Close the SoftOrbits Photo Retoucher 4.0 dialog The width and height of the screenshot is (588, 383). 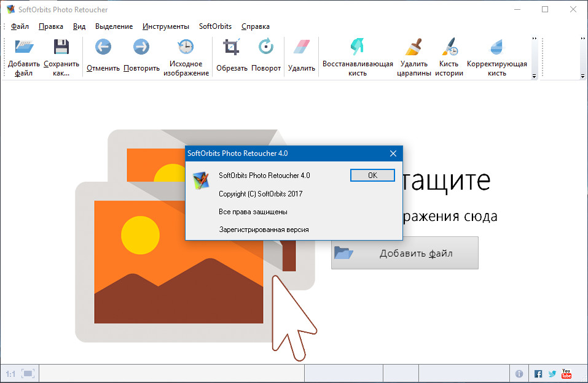tap(393, 153)
